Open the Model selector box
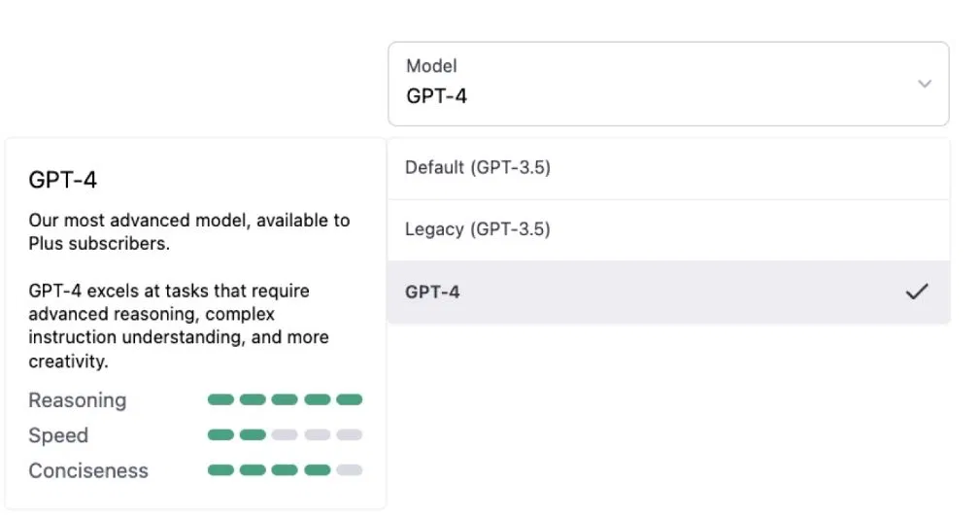980x519 pixels. [x=667, y=84]
